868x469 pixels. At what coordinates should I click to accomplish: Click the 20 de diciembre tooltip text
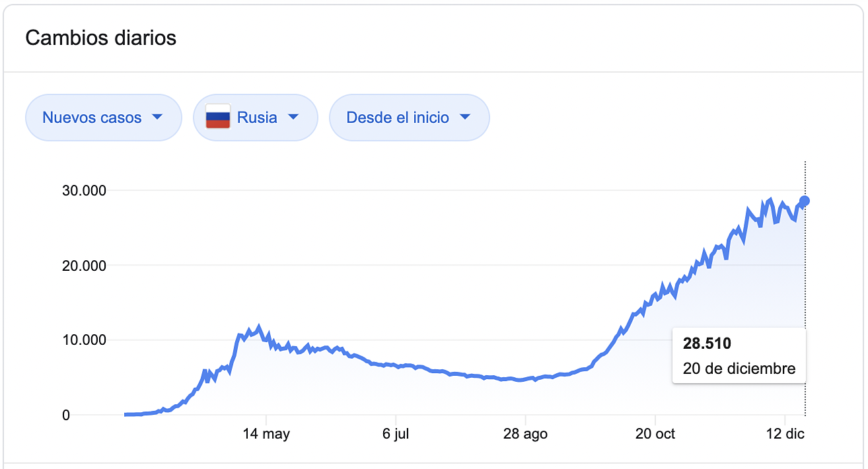tap(739, 369)
